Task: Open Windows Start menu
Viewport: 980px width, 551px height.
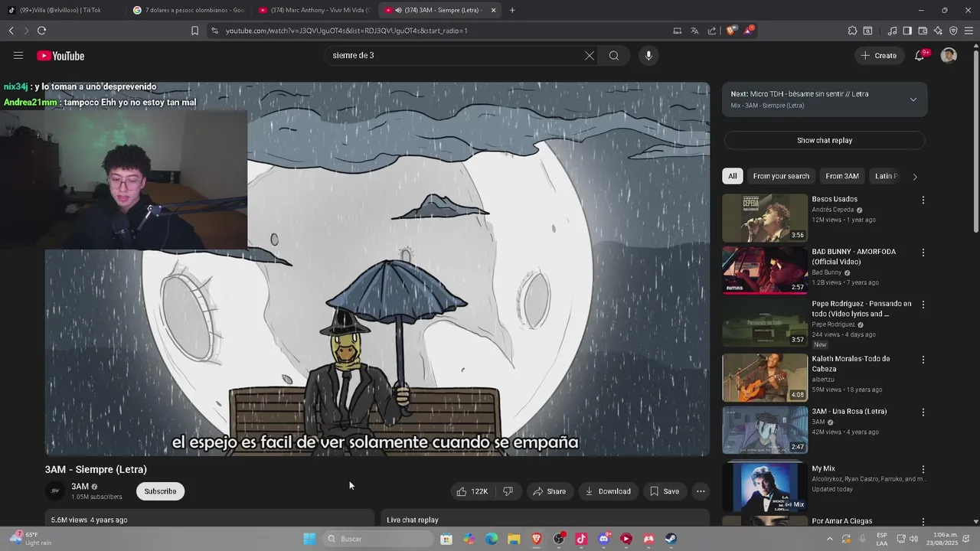Action: [309, 539]
